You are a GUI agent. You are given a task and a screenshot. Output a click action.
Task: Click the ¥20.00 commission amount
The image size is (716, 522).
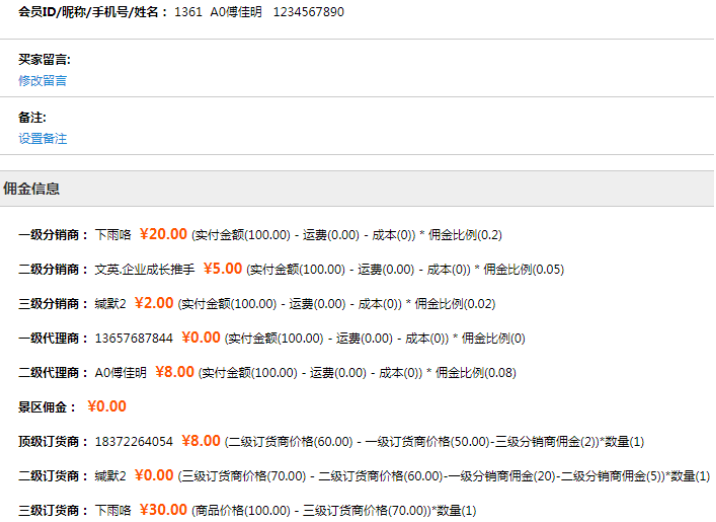point(163,234)
